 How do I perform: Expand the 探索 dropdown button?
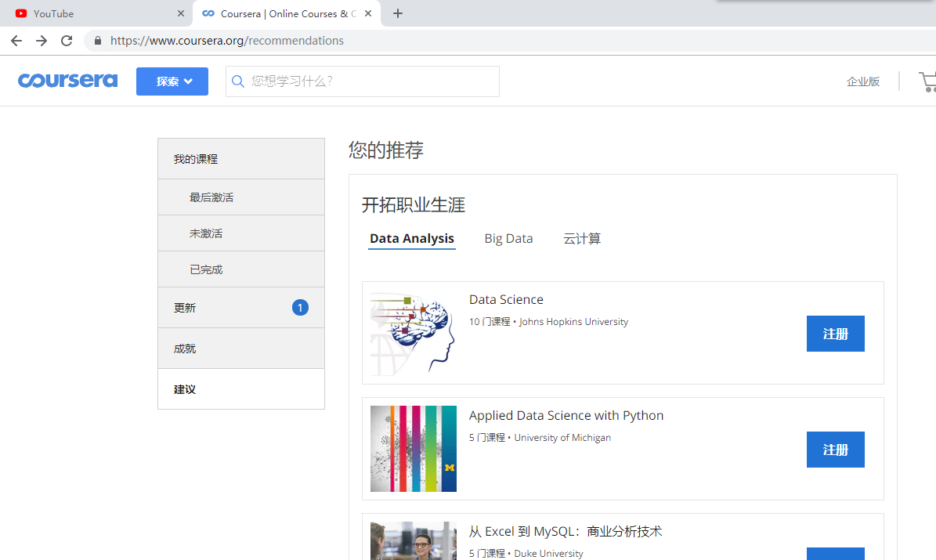click(x=172, y=81)
